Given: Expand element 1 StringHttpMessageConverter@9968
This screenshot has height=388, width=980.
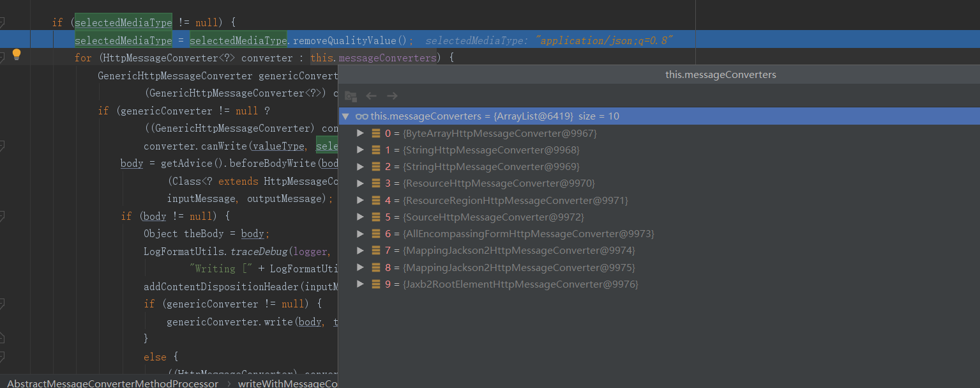Looking at the screenshot, I should click(x=360, y=150).
